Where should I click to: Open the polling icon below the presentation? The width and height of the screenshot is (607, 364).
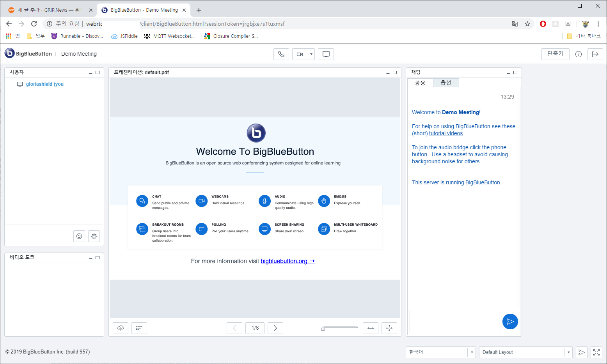click(139, 328)
